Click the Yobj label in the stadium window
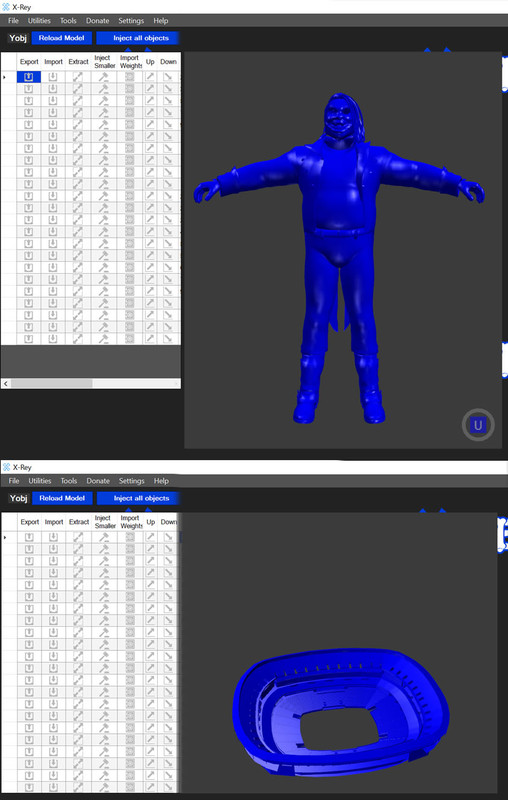The image size is (508, 800). [x=18, y=498]
